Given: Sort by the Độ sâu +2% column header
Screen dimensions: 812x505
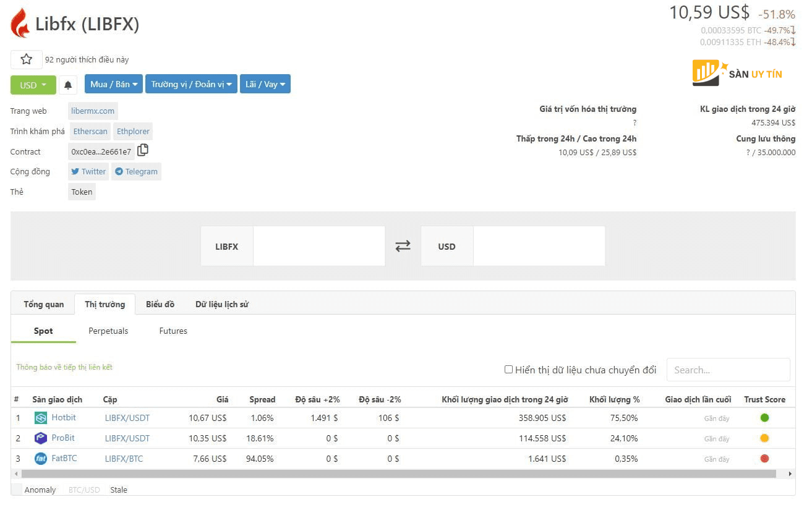Looking at the screenshot, I should [317, 399].
